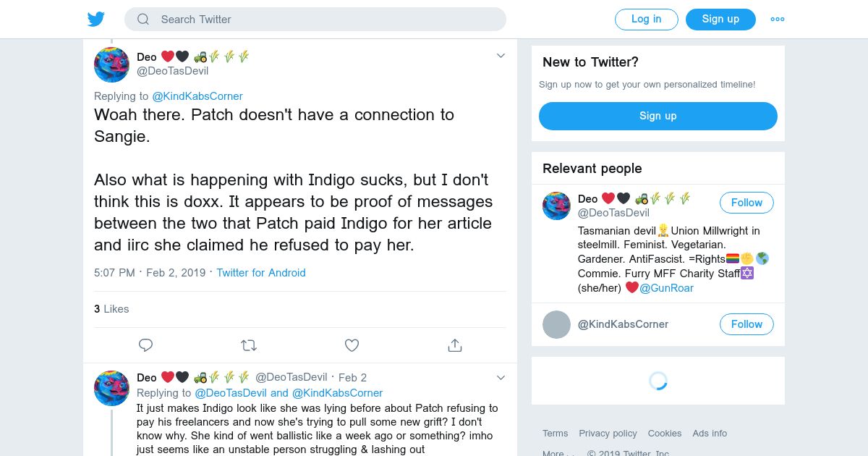Retweet Deo's main tweet
This screenshot has height=456, width=868.
click(249, 345)
